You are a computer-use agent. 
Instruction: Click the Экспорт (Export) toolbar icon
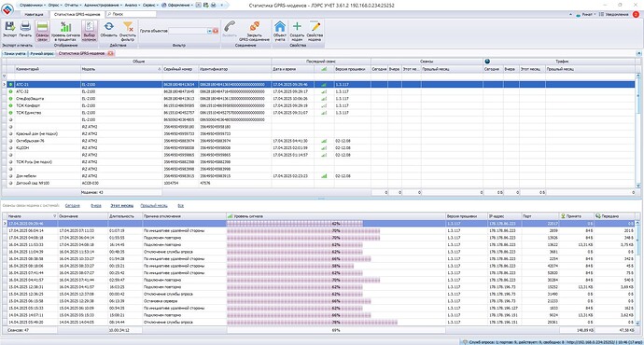tap(9, 27)
